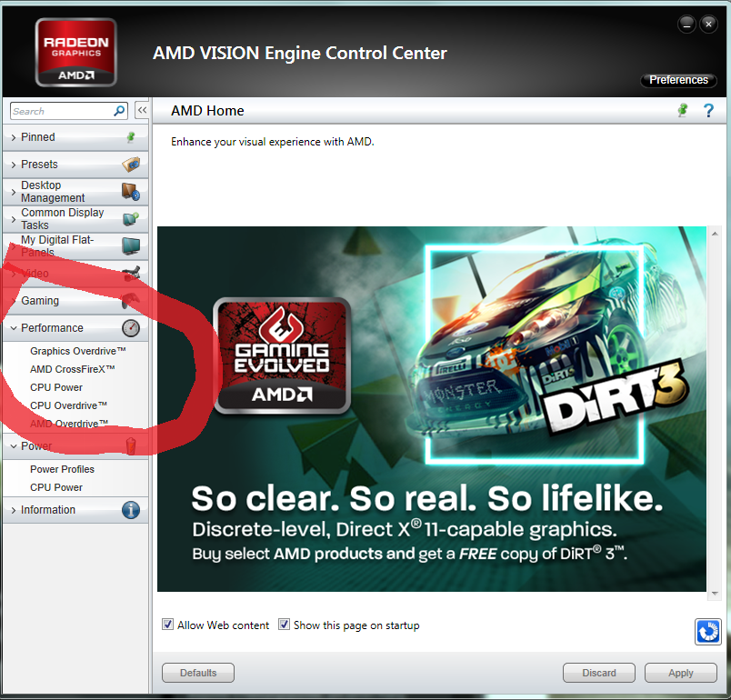Viewport: 731px width, 700px height.
Task: Click the blue Information icon
Action: 131,510
